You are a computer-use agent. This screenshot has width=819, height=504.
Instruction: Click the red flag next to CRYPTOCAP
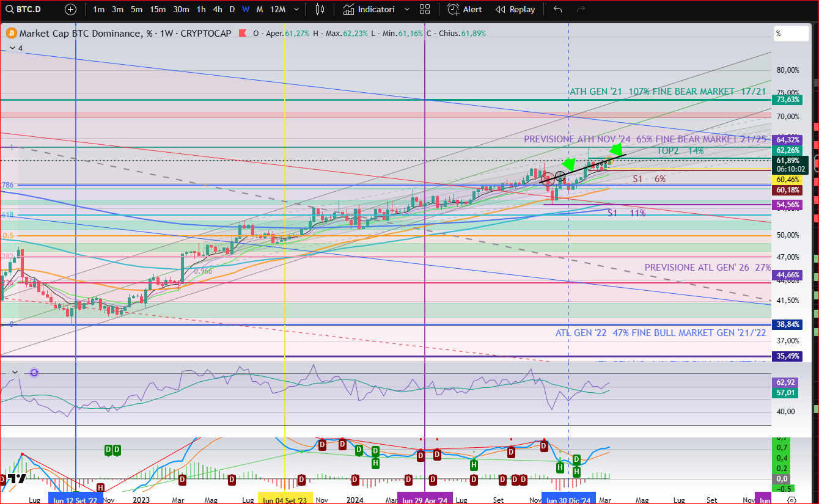[243, 34]
